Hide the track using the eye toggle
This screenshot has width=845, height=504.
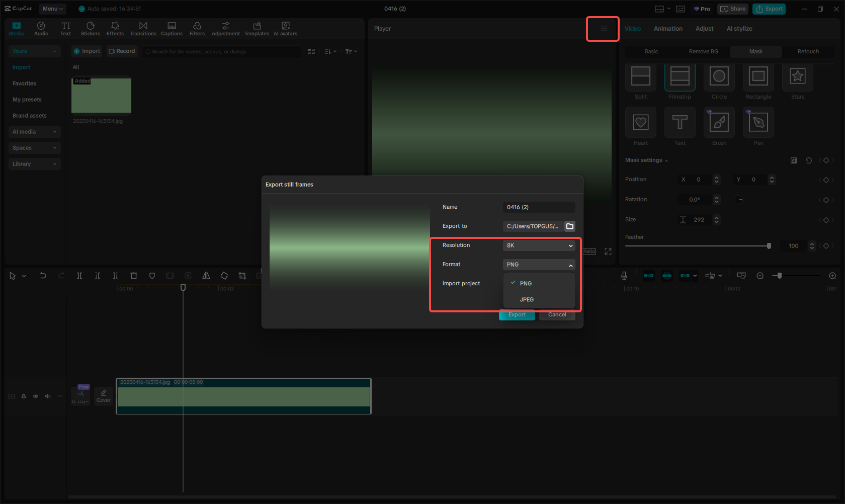(35, 396)
